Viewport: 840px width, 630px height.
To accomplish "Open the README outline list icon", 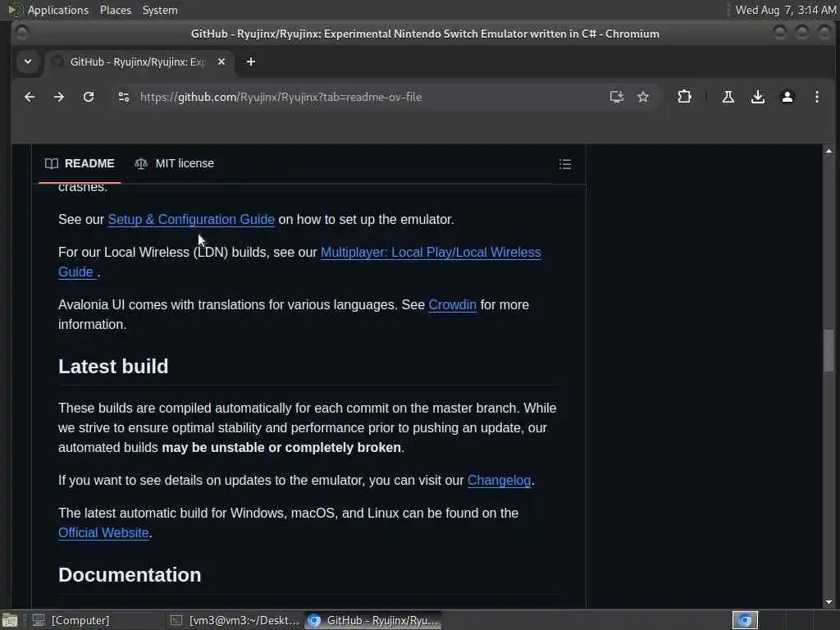I will point(564,164).
